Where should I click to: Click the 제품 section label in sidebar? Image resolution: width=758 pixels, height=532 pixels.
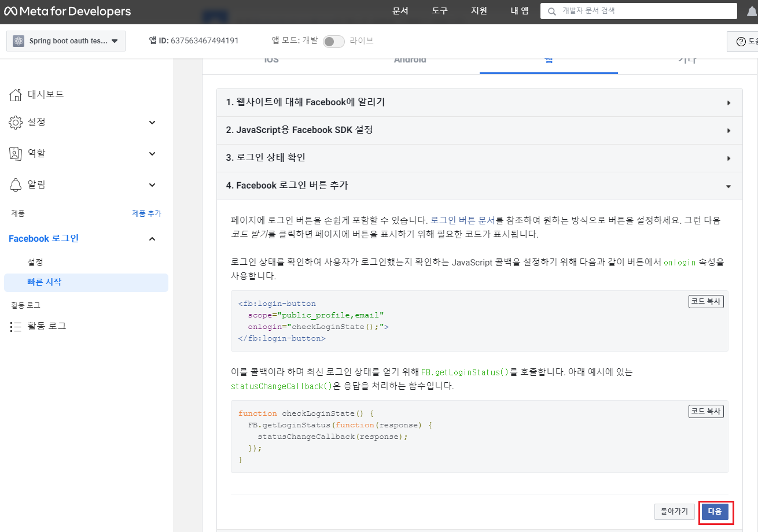coord(18,213)
